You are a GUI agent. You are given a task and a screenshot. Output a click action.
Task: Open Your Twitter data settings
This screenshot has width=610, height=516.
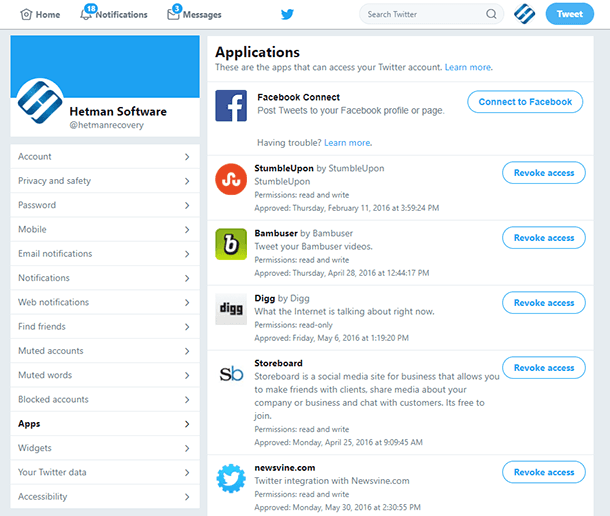tap(105, 472)
